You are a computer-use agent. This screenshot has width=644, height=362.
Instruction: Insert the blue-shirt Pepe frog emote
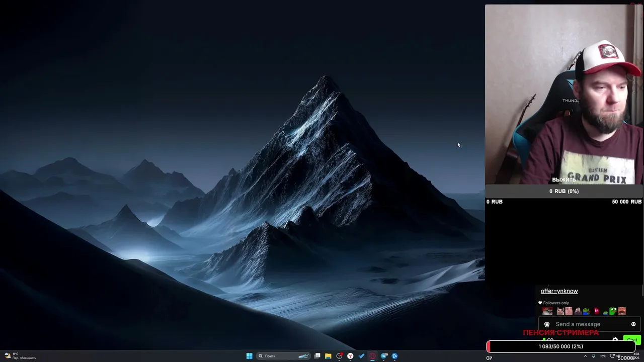coord(586,311)
